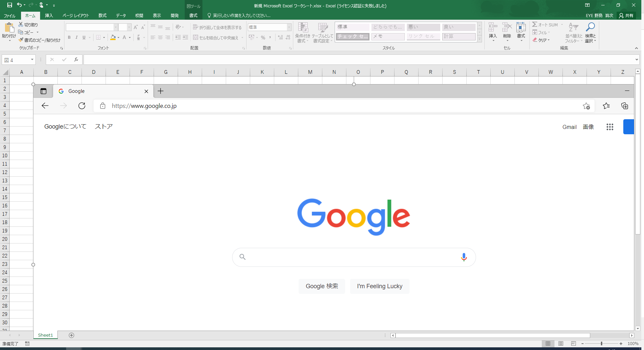Switch to Page Layout tab
Image resolution: width=644 pixels, height=350 pixels.
point(76,16)
